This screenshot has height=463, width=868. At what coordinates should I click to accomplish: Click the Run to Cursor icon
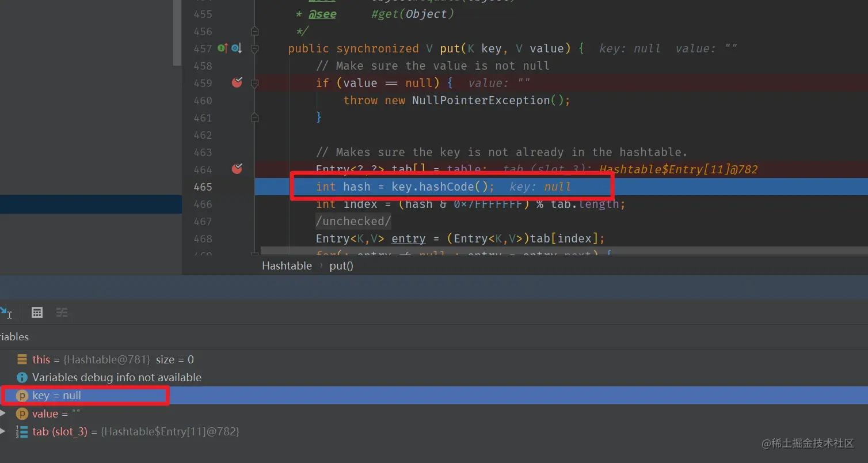(6, 313)
